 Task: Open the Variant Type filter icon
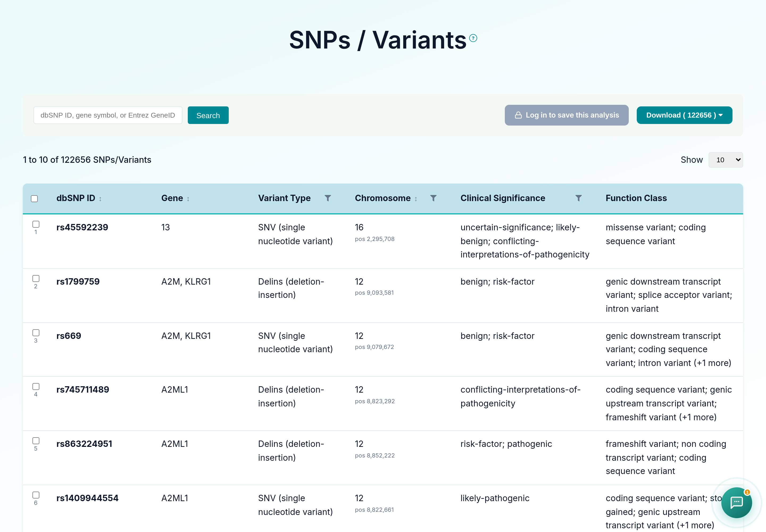pyautogui.click(x=328, y=198)
